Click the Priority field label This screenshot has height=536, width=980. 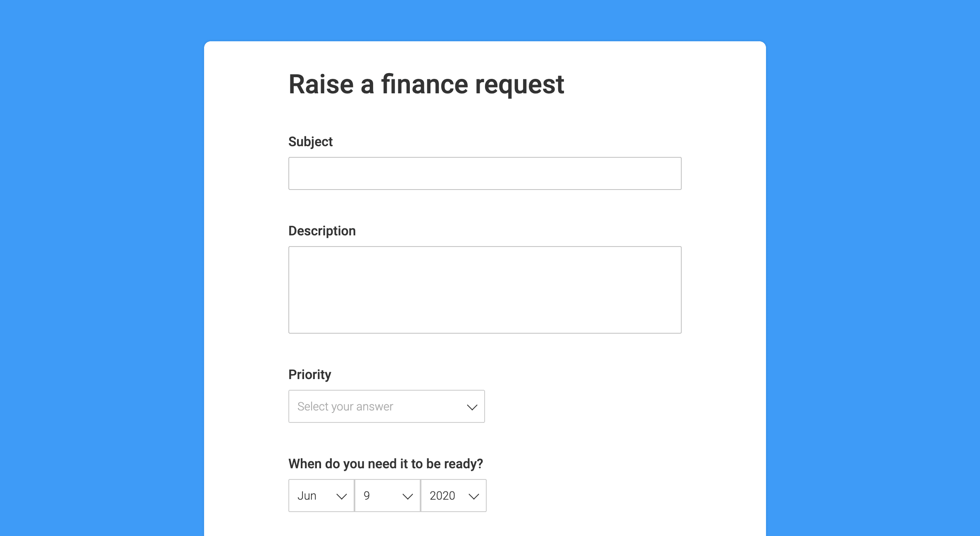[x=309, y=374]
